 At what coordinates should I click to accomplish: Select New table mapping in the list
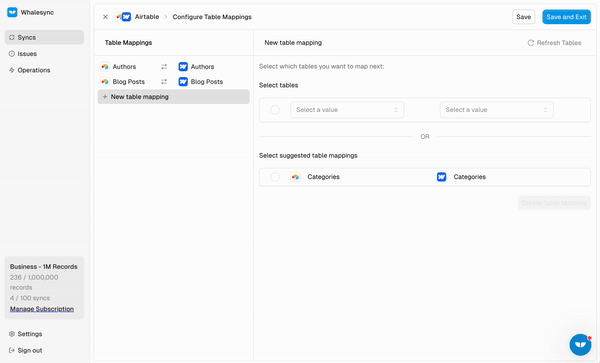[x=174, y=97]
